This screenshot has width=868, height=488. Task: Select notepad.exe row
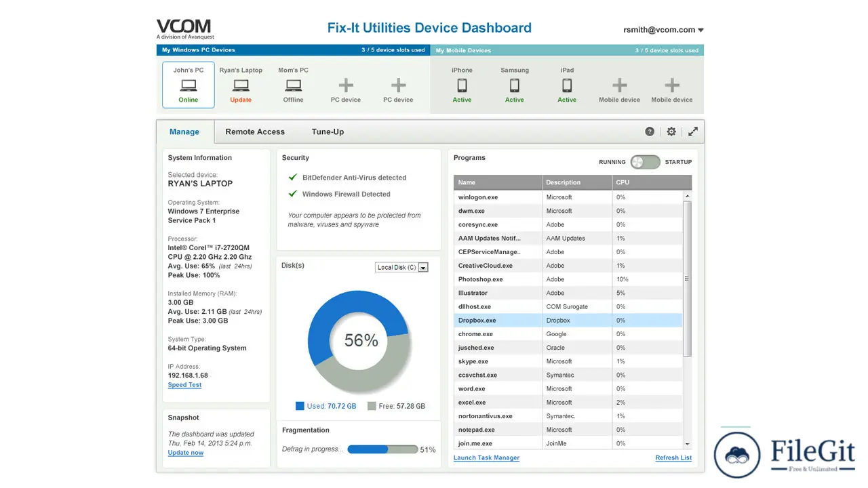(568, 430)
